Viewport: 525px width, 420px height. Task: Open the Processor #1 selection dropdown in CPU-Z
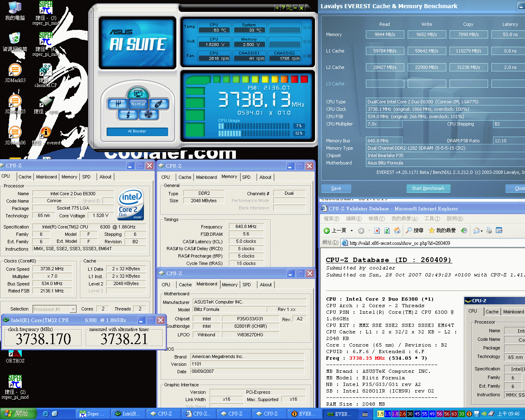tap(73, 309)
